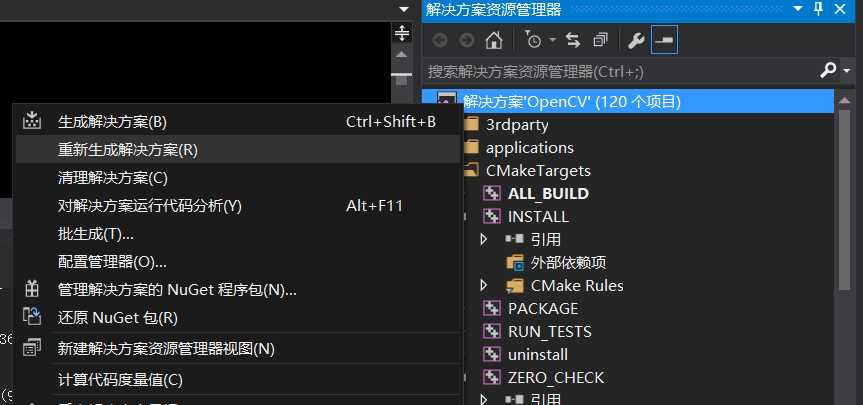The width and height of the screenshot is (863, 405).
Task: Choose 计算代码度量值 menu entry
Action: click(x=237, y=380)
